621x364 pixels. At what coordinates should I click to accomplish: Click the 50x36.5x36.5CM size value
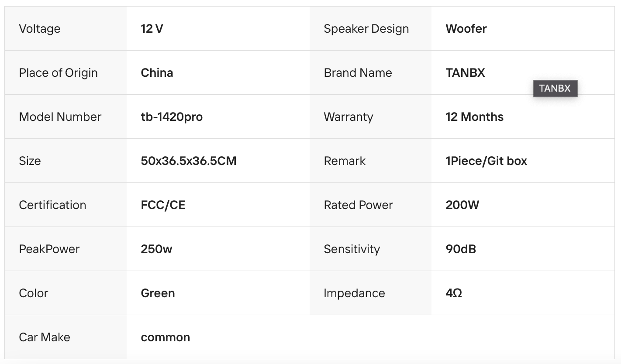click(x=189, y=161)
